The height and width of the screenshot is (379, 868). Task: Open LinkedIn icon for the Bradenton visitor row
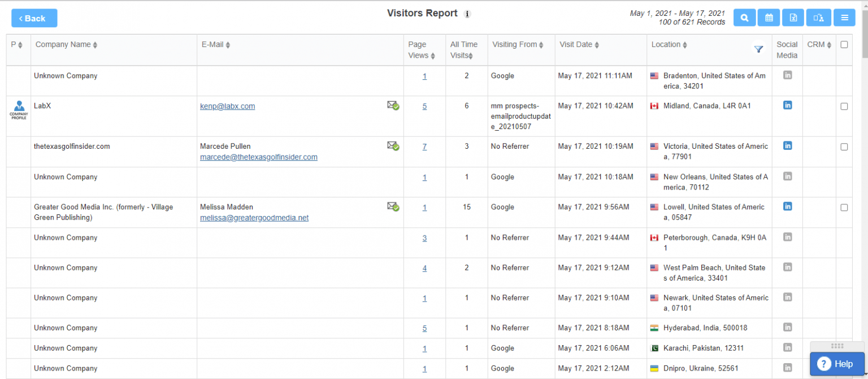787,75
